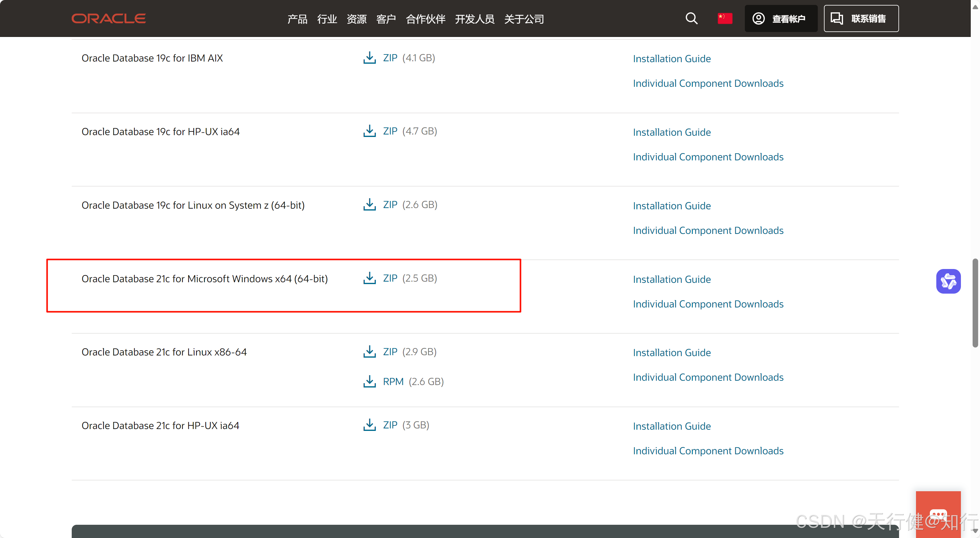This screenshot has height=538, width=980.
Task: Download ZIP for 19c Linux on System z
Action: tap(390, 205)
